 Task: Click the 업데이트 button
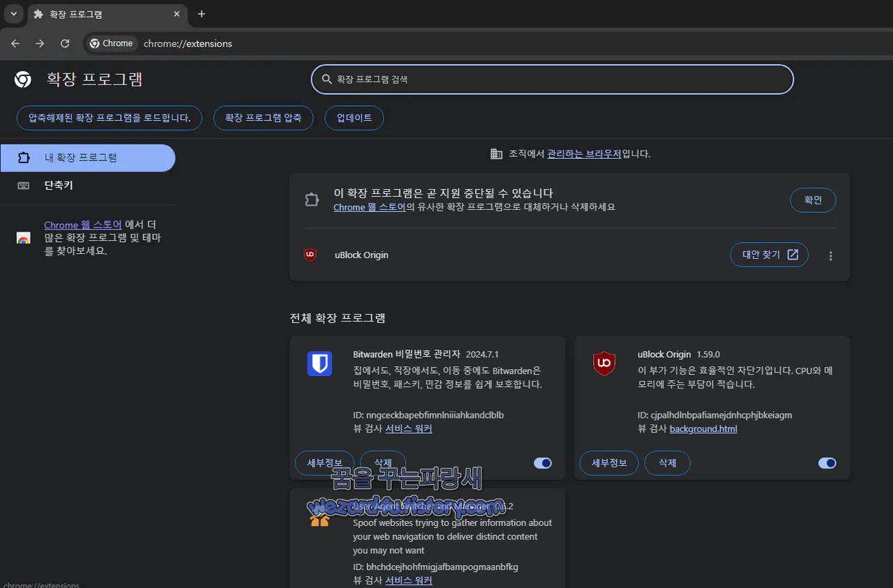[x=354, y=118]
